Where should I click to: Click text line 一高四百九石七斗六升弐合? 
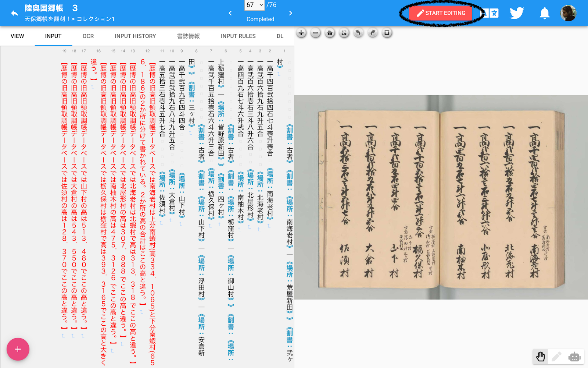[240, 99]
